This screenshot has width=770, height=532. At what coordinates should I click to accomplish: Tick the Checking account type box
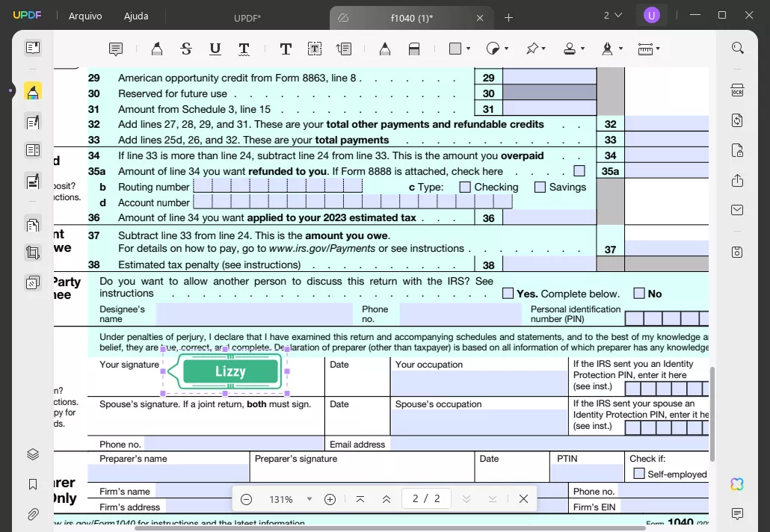465,187
